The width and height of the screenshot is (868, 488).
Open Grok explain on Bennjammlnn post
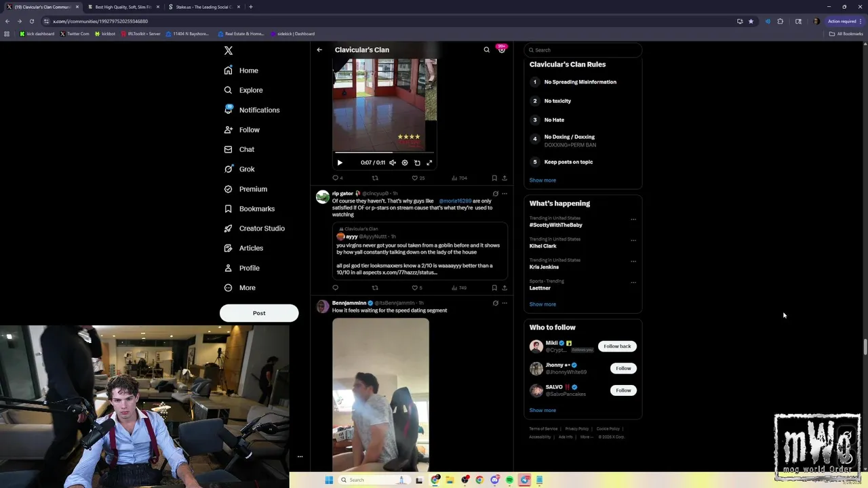(495, 303)
